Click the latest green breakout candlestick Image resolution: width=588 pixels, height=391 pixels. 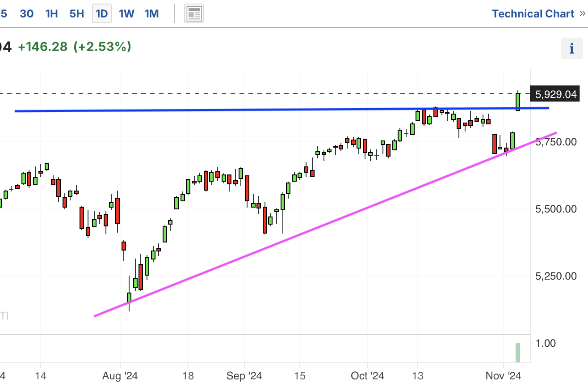tap(518, 101)
